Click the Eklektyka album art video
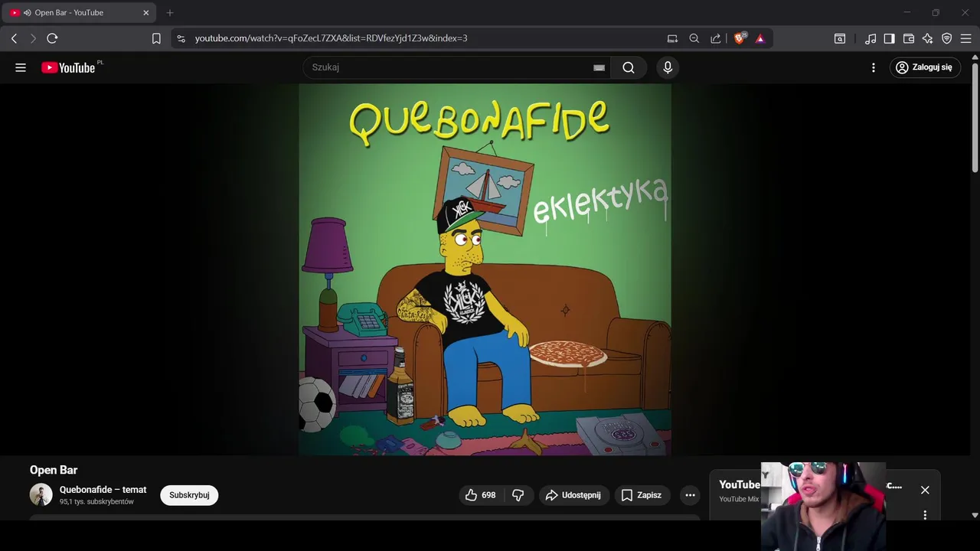The image size is (980, 551). coord(485,269)
